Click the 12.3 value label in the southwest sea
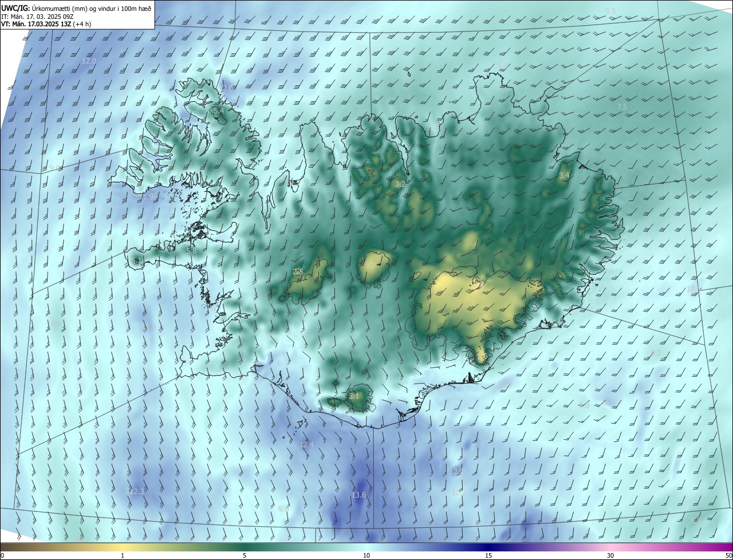Screen dimensions: 733x560 point(137,492)
